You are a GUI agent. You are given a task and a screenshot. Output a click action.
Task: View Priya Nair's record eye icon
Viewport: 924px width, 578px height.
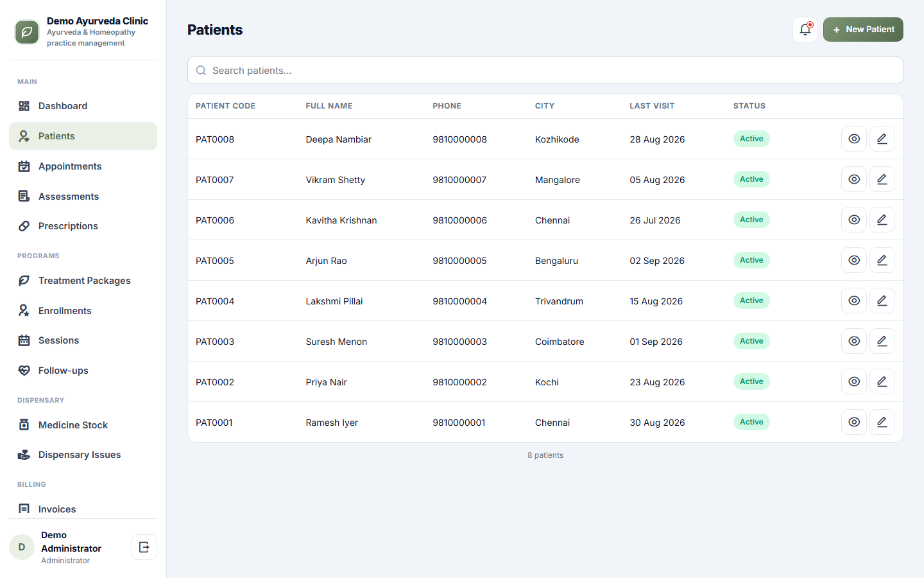pos(854,381)
